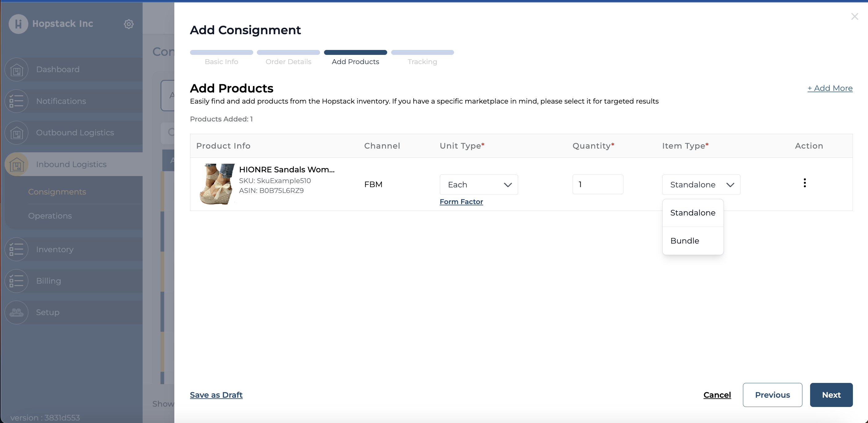Collapse the Item Type Standalone dropdown
868x423 pixels.
(x=701, y=184)
